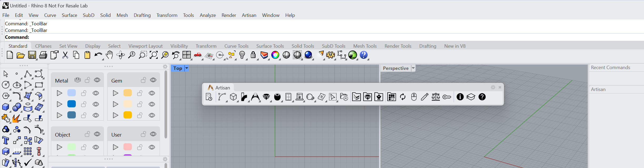Undo the last action with the arrow icon
644x168 pixels.
(x=98, y=55)
